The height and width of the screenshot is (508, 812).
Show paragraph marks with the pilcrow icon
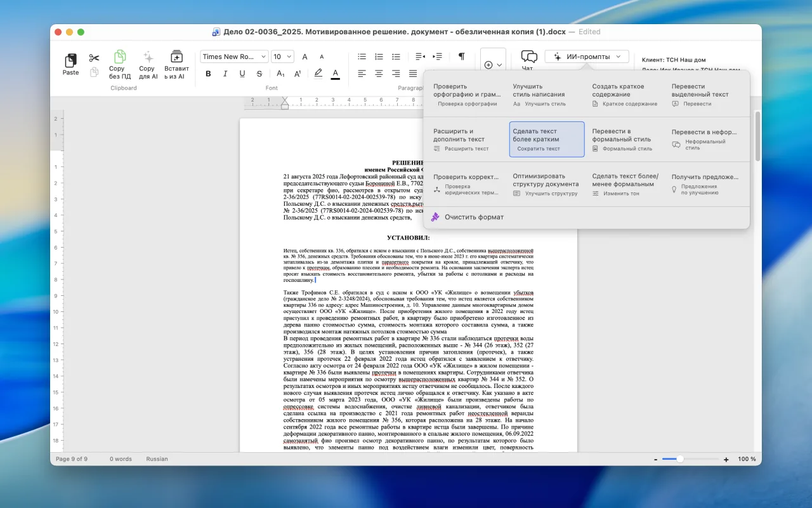coord(462,57)
